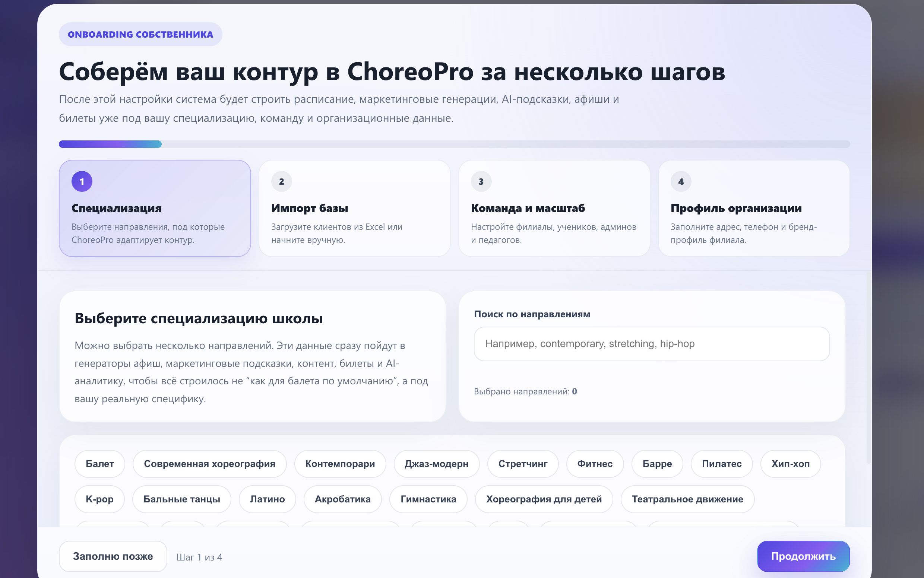924x578 pixels.
Task: Select the Джаз-модерн direction chip
Action: pos(436,464)
